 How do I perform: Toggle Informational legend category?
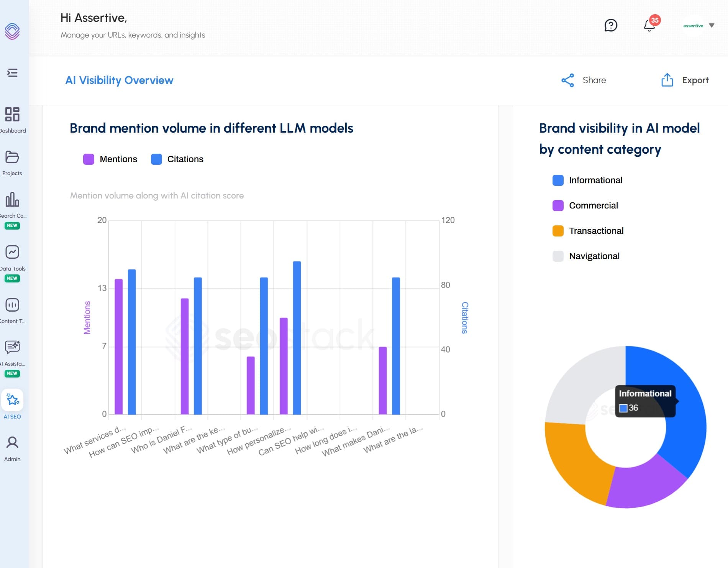[587, 180]
